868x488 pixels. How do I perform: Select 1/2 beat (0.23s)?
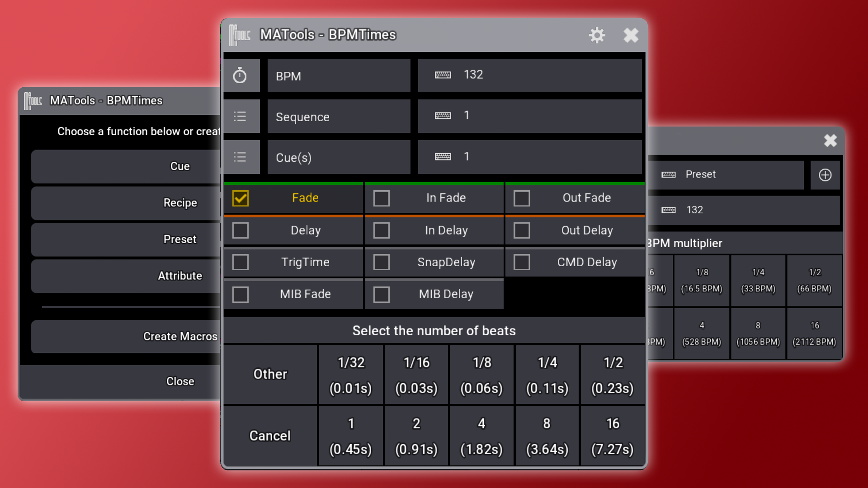tap(613, 374)
